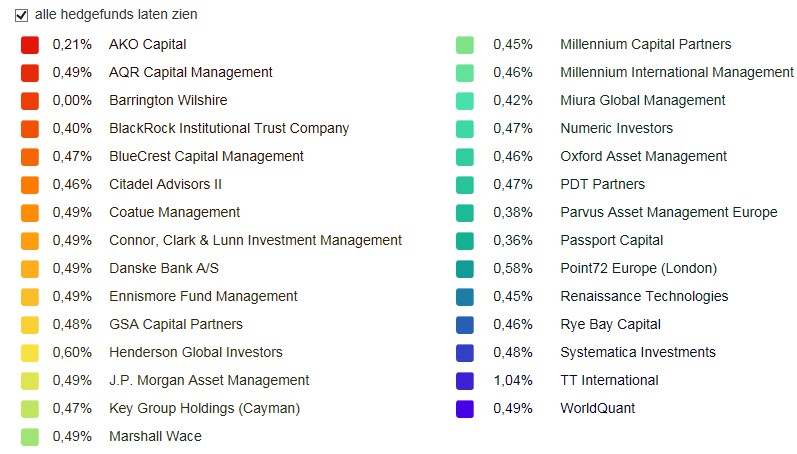Click the Barrington Wilshire label

click(x=168, y=101)
